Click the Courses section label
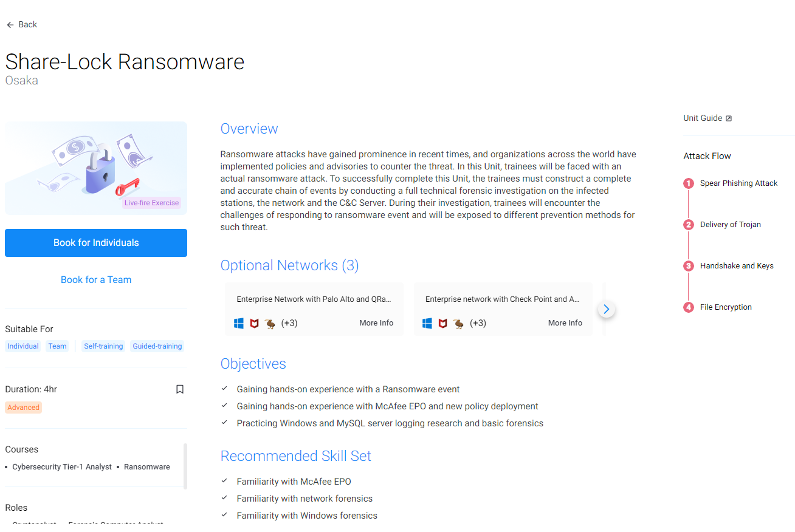 [21, 449]
